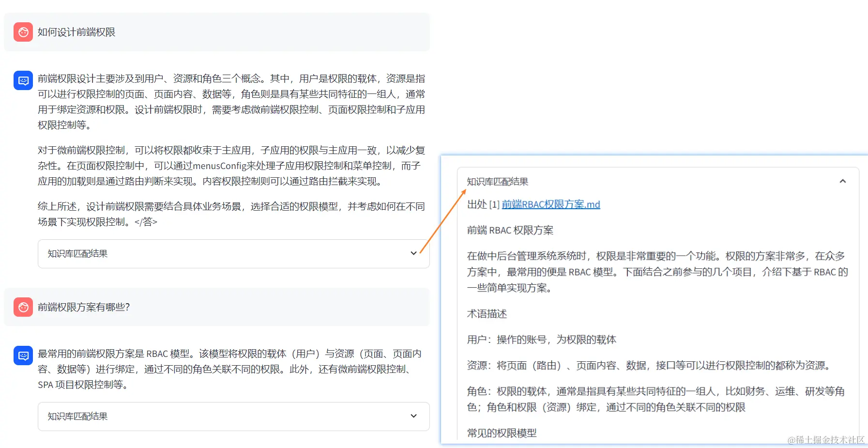Open the 前端RBAC权限方案.md source link
This screenshot has height=448, width=868.
click(551, 204)
